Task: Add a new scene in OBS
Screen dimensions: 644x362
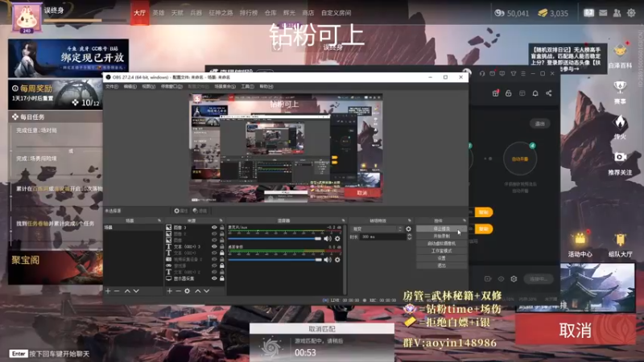Action: pos(108,291)
